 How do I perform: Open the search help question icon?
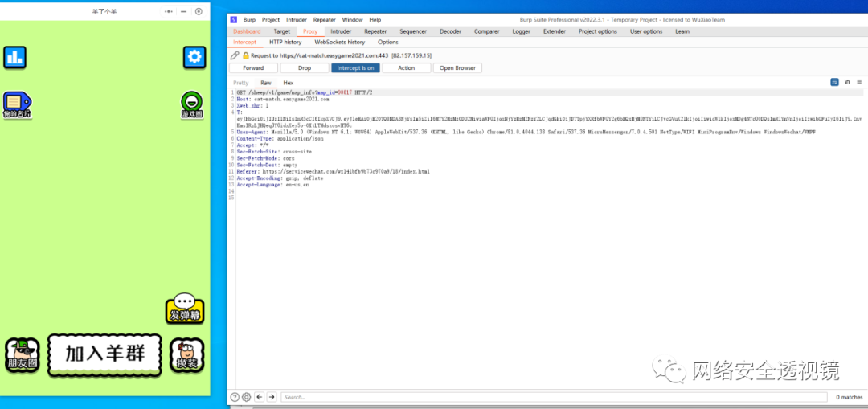[235, 397]
